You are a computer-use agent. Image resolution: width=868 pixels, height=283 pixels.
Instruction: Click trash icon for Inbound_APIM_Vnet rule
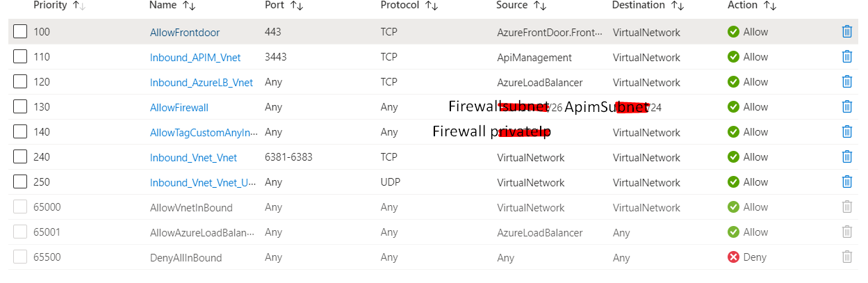(846, 56)
